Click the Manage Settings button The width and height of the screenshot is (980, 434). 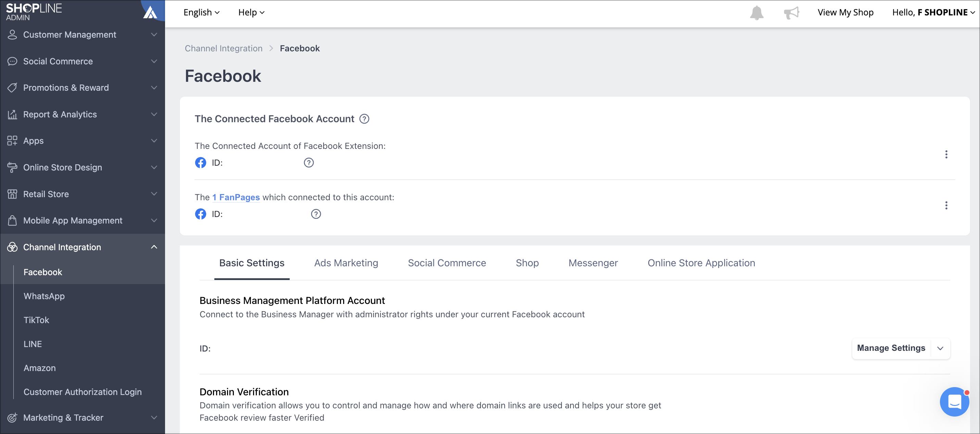(x=891, y=348)
